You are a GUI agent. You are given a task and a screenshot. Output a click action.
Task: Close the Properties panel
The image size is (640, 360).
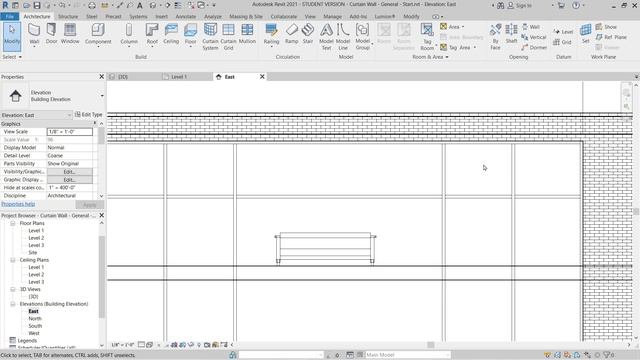click(102, 77)
